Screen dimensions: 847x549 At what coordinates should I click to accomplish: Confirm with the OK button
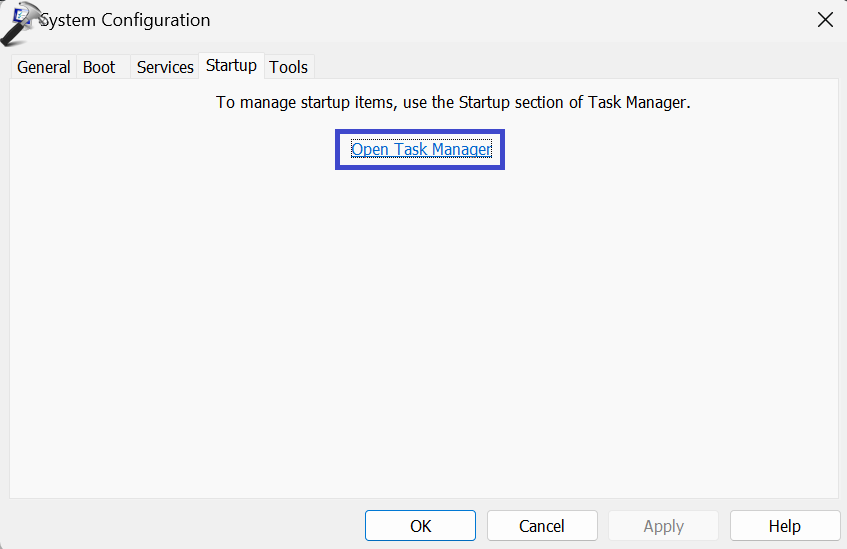[420, 526]
